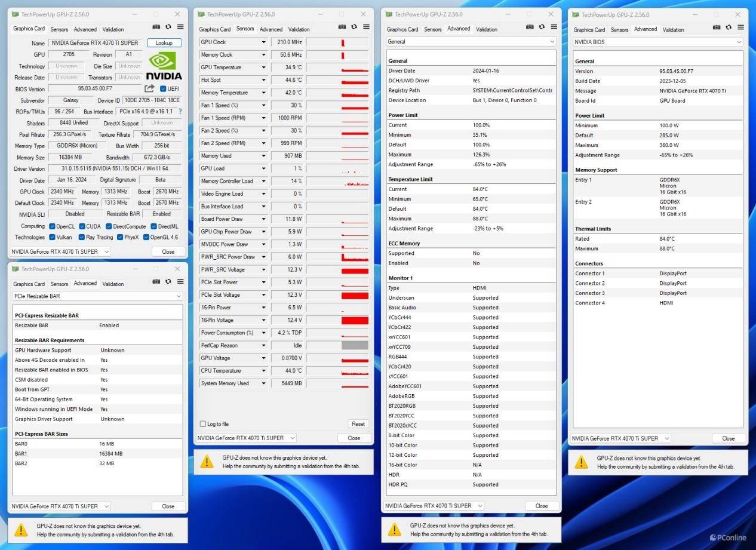Click the refresh icon in the General Advanced window

tap(542, 27)
